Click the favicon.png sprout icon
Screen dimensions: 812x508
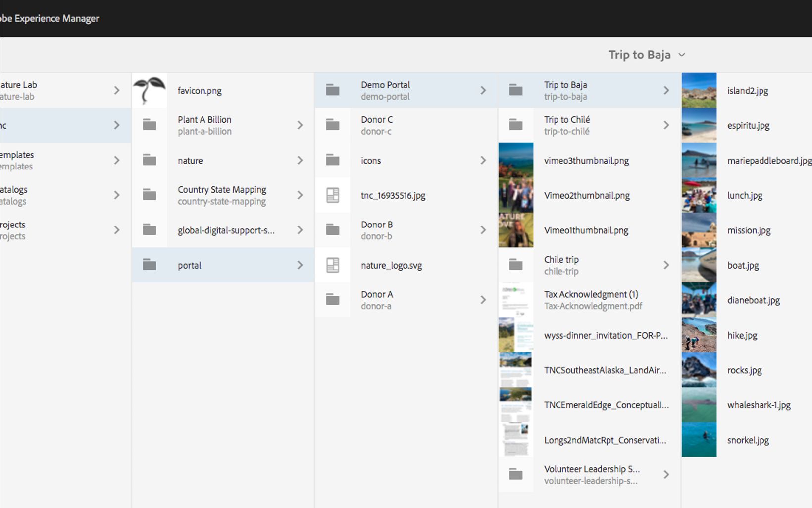point(150,90)
